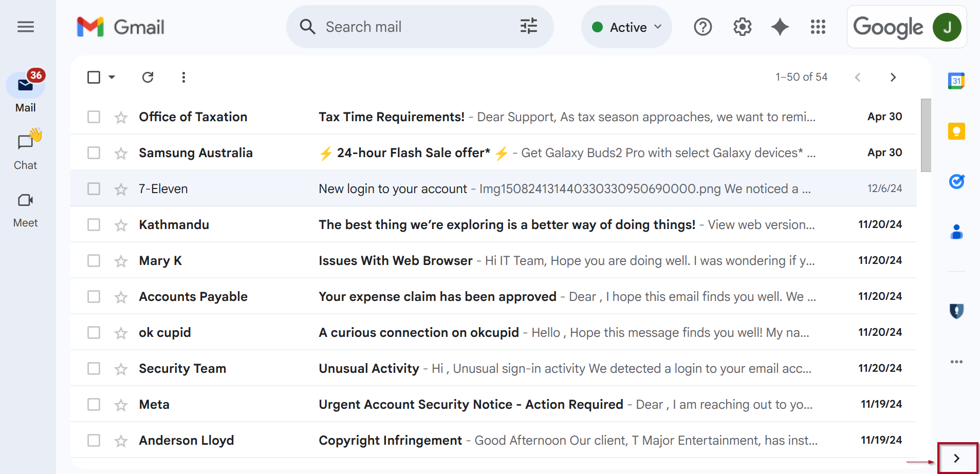This screenshot has height=474, width=980.
Task: Open the Active status dropdown
Action: click(626, 27)
